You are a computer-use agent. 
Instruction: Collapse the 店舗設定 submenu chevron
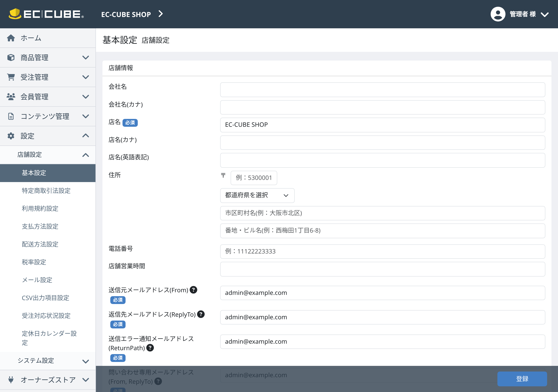coord(85,155)
